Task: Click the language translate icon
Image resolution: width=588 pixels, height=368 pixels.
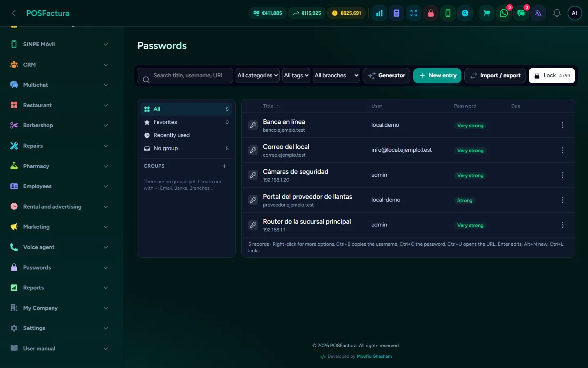Action: click(538, 13)
